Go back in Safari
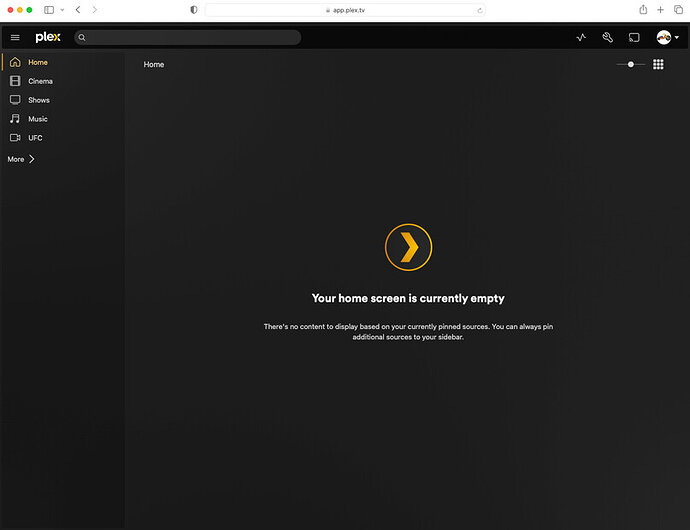690x530 pixels. coord(78,10)
